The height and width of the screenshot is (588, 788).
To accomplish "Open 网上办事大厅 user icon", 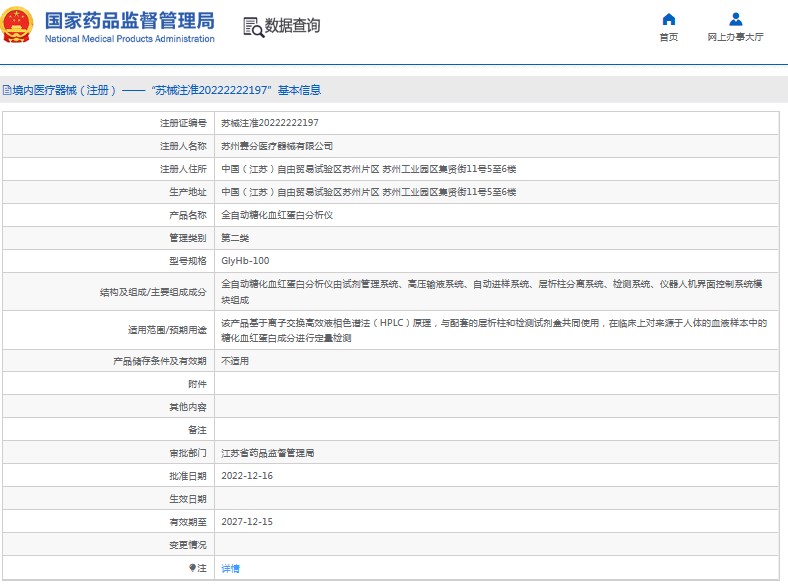I will pyautogui.click(x=735, y=20).
